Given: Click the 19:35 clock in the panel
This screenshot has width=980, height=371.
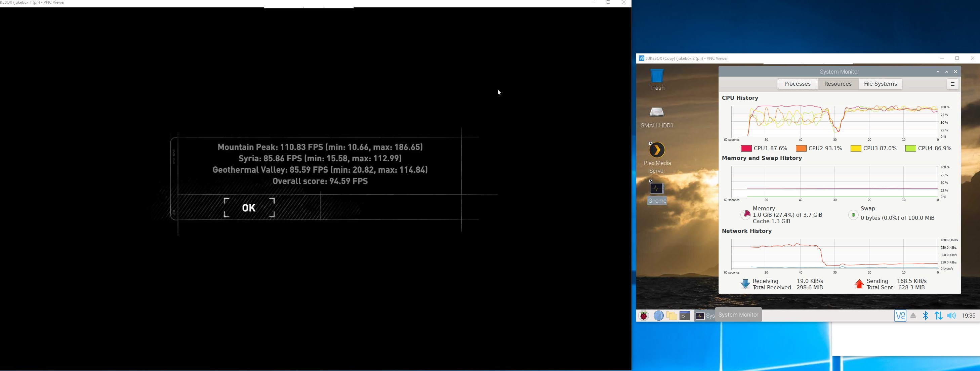Looking at the screenshot, I should [969, 316].
